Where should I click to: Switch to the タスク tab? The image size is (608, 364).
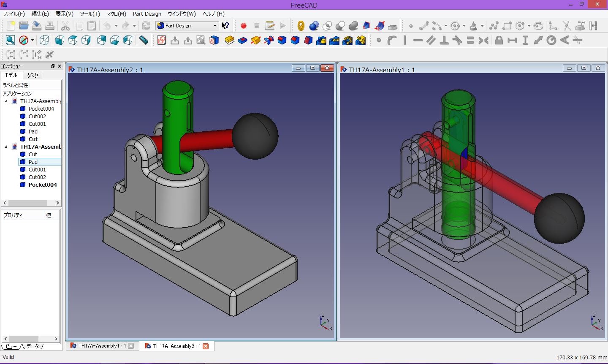33,75
